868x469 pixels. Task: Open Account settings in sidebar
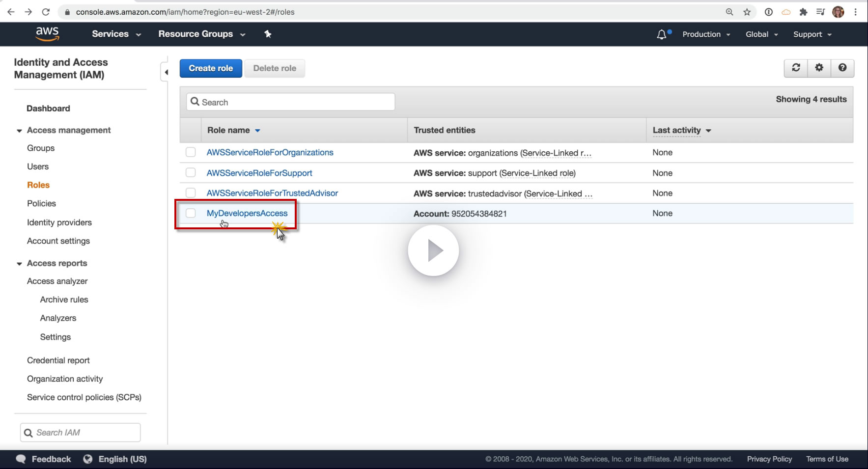(x=58, y=241)
